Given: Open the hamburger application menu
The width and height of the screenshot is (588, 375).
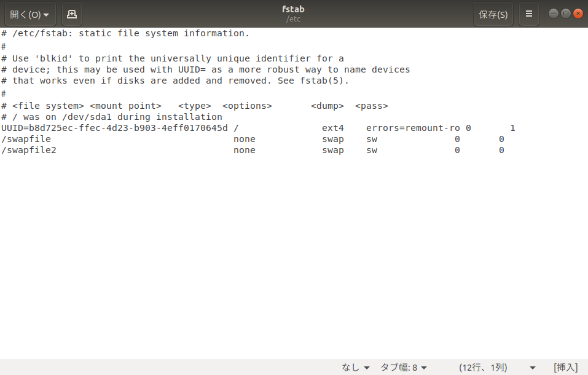Looking at the screenshot, I should tap(528, 14).
